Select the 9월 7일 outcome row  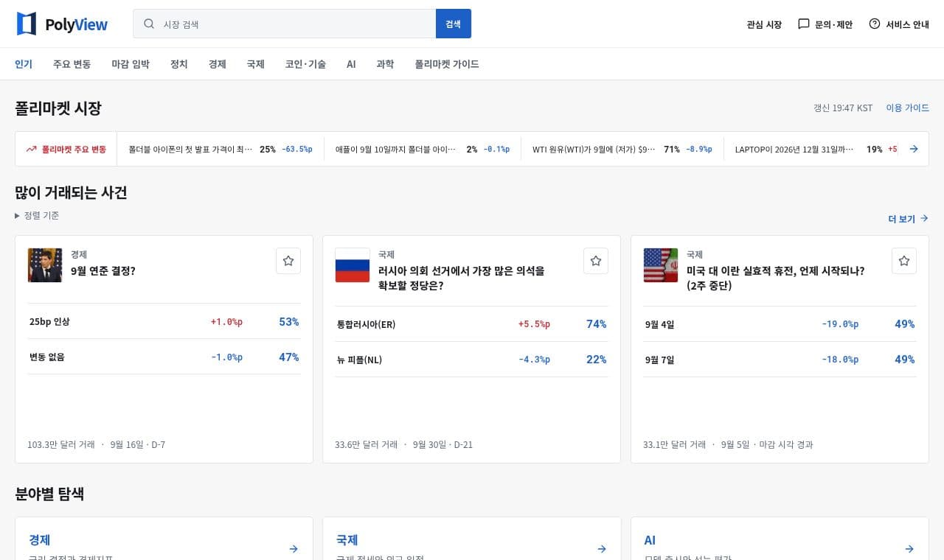point(780,360)
